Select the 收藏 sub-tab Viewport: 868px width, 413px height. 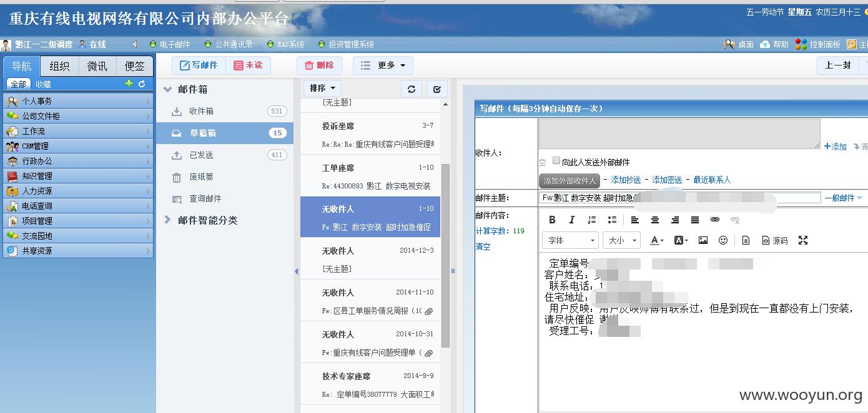[43, 84]
